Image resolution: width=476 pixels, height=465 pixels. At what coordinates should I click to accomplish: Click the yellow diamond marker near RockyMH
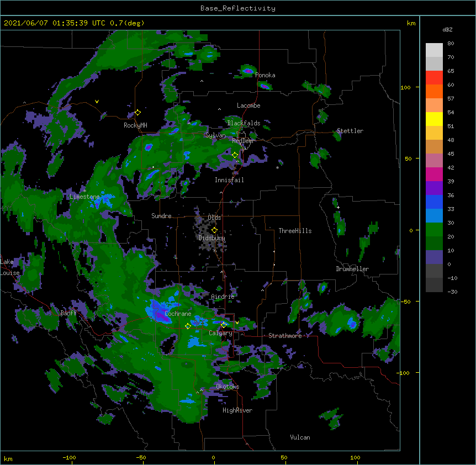(138, 113)
